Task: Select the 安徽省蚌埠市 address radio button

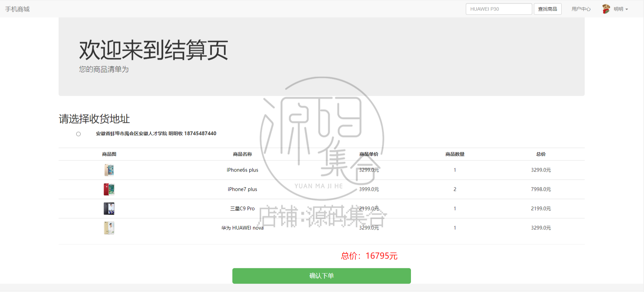Action: (x=78, y=134)
